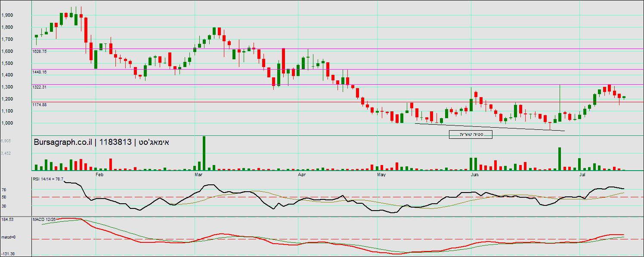Click the Apr month label

[x=302, y=175]
